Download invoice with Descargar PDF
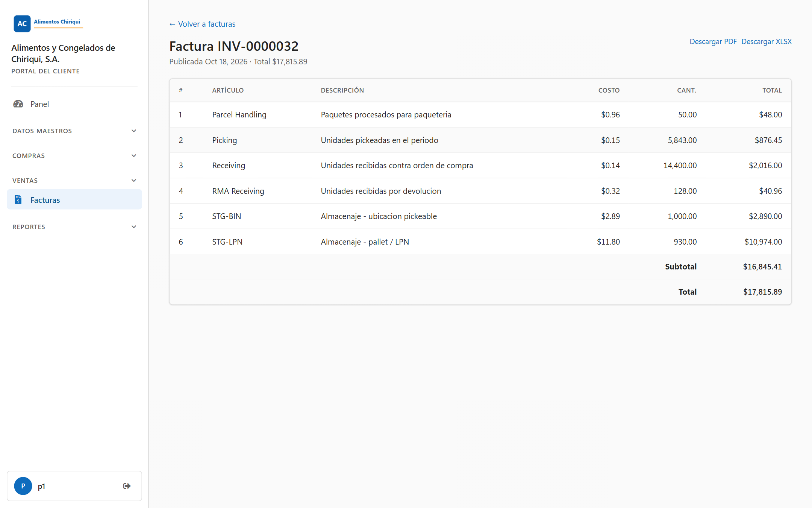This screenshot has width=812, height=508. (713, 41)
